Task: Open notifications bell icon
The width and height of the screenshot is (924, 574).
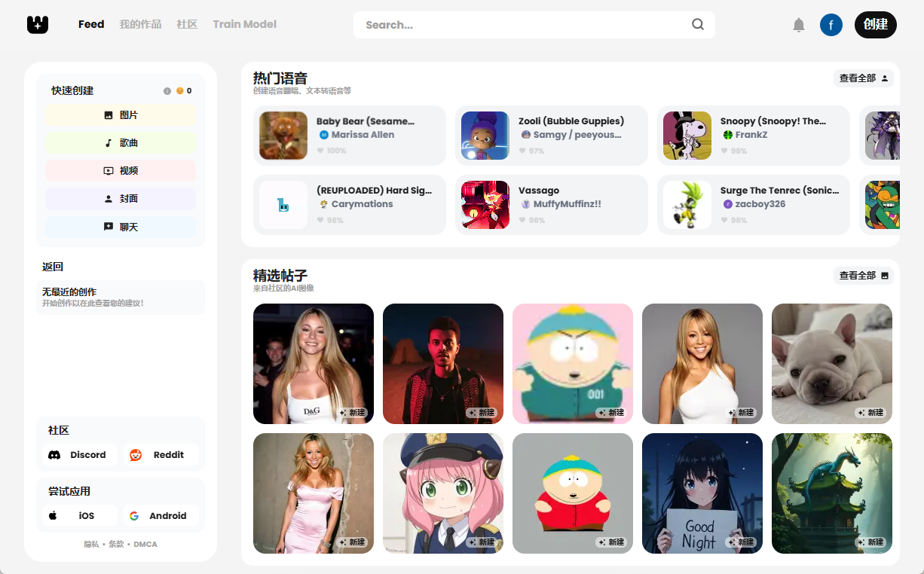Action: coord(799,25)
